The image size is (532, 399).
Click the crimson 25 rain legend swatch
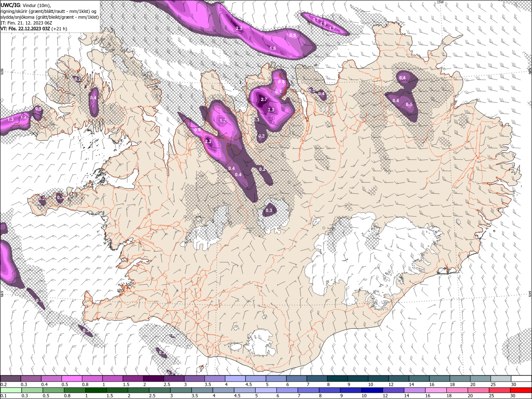point(500,390)
